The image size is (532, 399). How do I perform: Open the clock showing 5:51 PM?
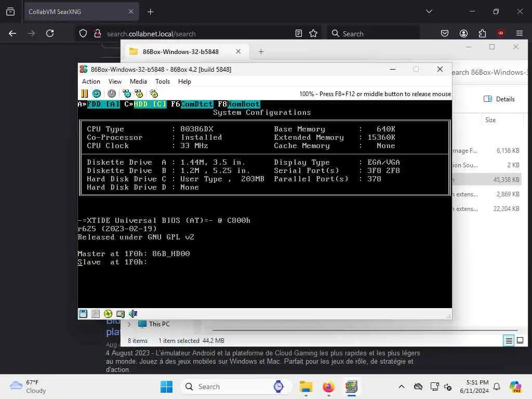point(474,387)
